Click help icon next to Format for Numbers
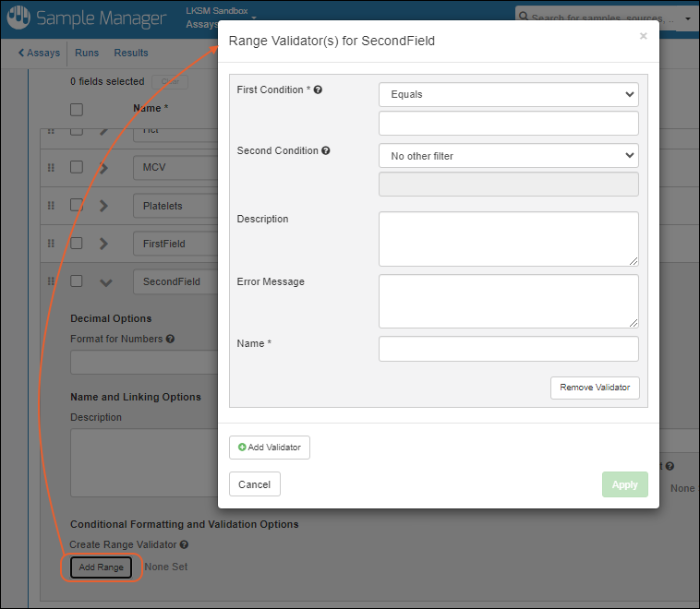The height and width of the screenshot is (609, 700). pos(171,340)
